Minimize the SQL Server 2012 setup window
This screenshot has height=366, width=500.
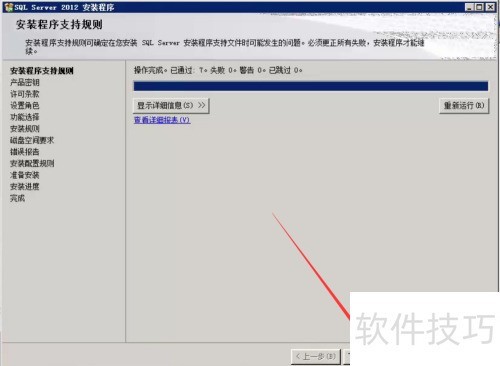tap(469, 7)
